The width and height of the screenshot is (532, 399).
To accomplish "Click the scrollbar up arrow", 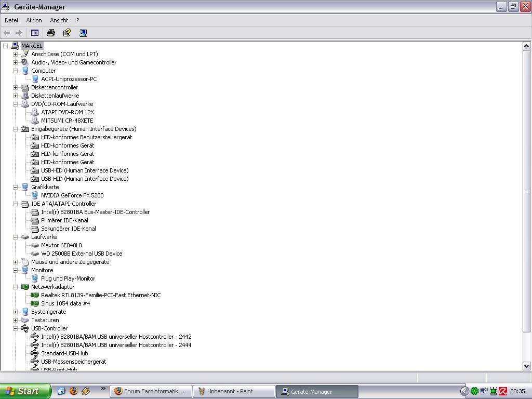I will coord(527,46).
